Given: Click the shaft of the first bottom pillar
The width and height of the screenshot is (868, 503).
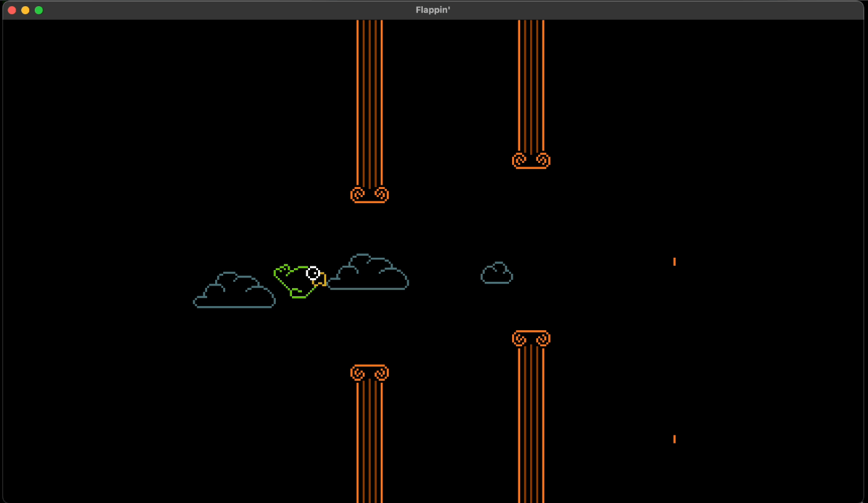Looking at the screenshot, I should [x=370, y=442].
